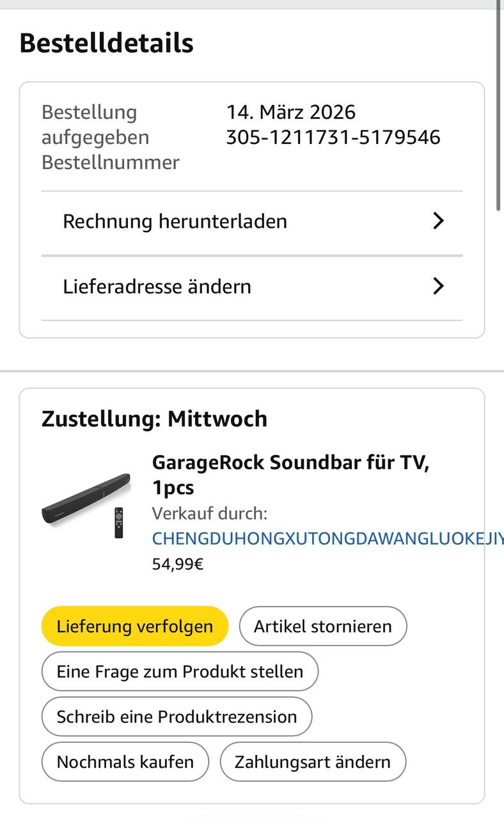The width and height of the screenshot is (504, 819).
Task: Open the Rechnung herunterladen option
Action: coord(175,221)
